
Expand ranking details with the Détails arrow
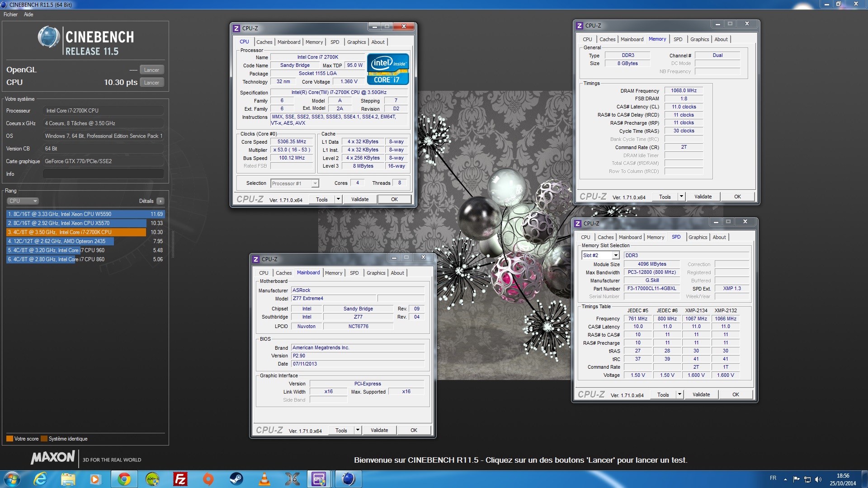160,201
